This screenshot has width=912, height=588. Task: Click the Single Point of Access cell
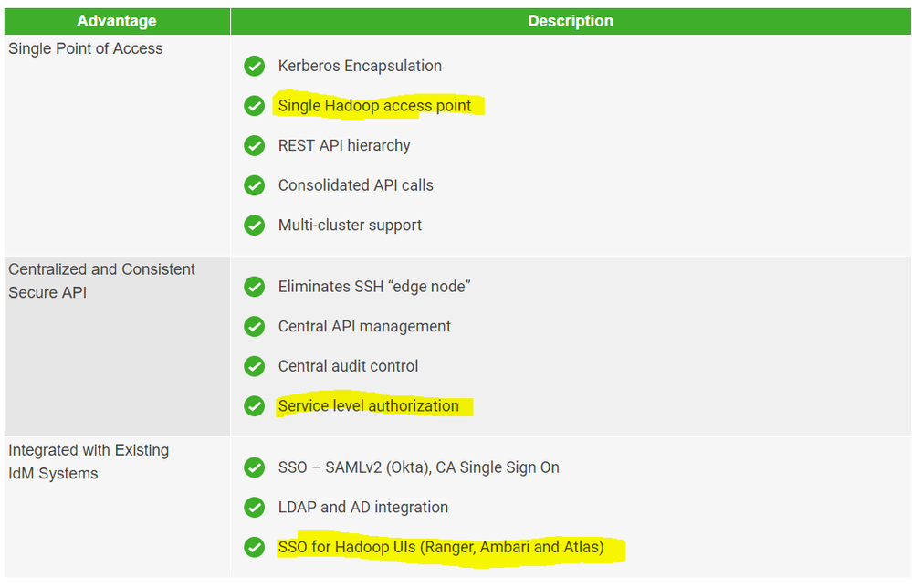[x=86, y=49]
